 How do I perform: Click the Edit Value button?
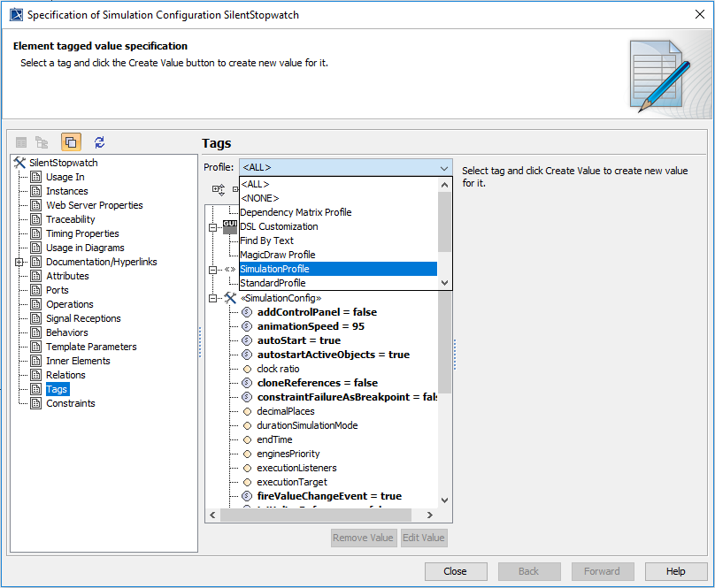424,538
